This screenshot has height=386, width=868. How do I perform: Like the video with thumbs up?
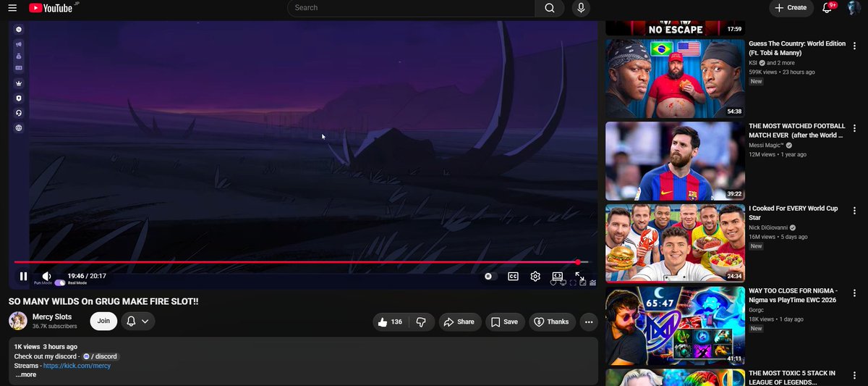[390, 322]
